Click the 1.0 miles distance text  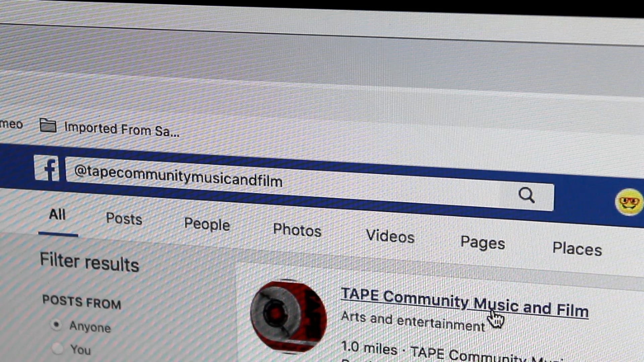(369, 348)
